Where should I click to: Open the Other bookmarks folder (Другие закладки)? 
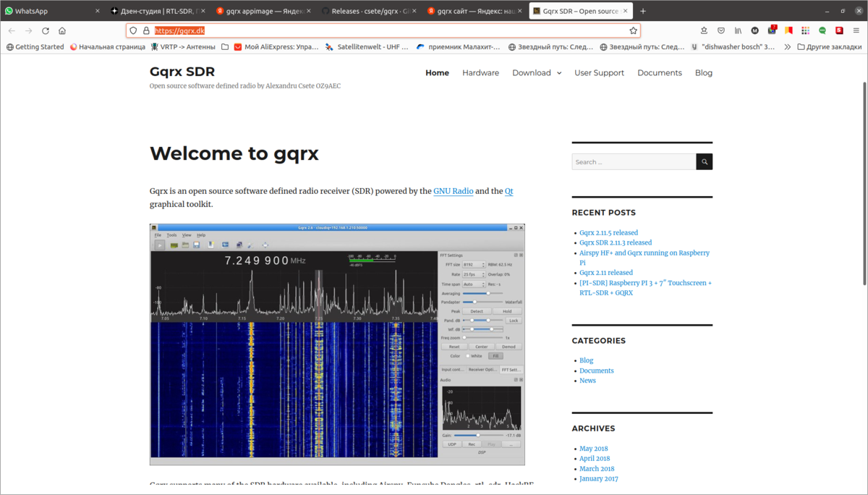829,46
